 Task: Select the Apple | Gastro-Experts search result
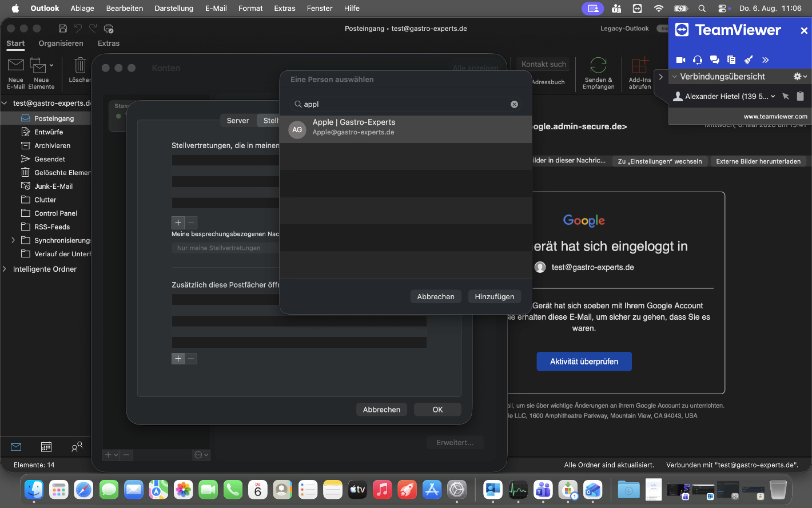pyautogui.click(x=406, y=129)
